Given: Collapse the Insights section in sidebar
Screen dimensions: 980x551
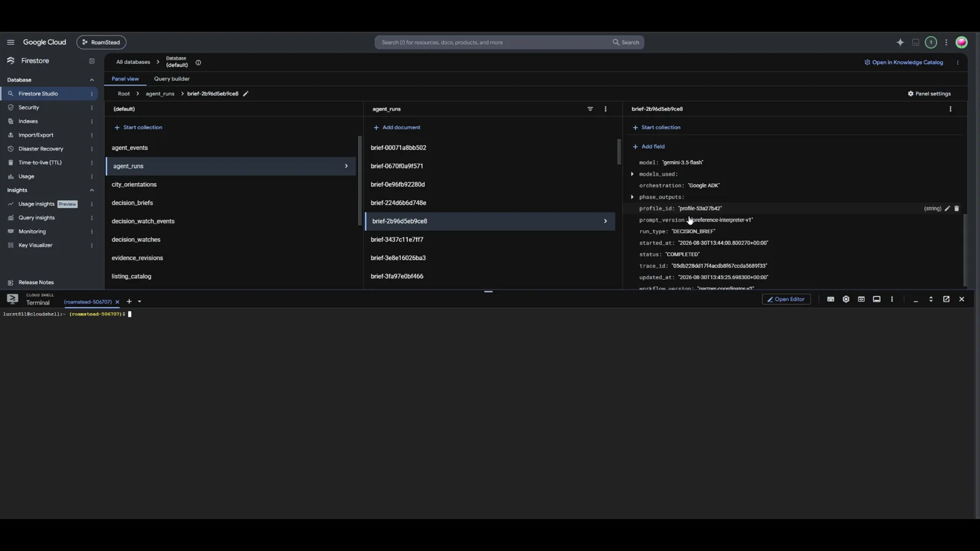Looking at the screenshot, I should click(92, 190).
